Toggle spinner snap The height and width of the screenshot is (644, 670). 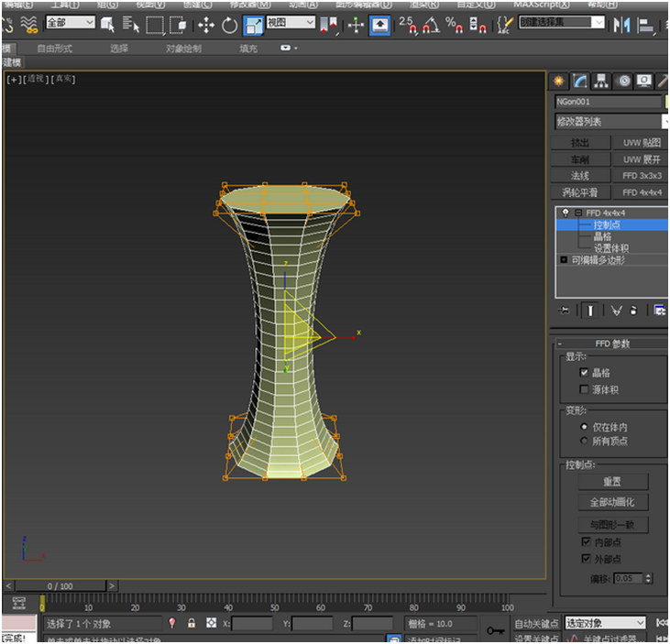tap(478, 25)
